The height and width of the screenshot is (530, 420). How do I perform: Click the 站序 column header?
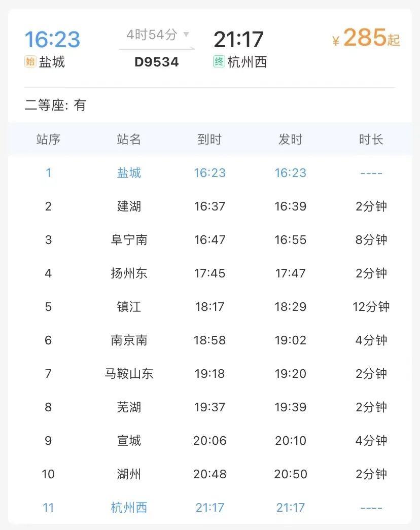coord(48,139)
